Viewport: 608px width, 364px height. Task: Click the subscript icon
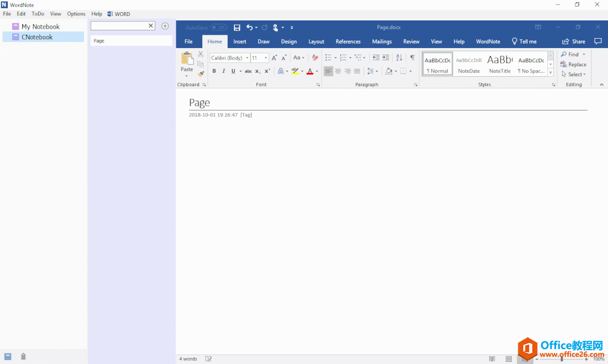[x=258, y=71]
